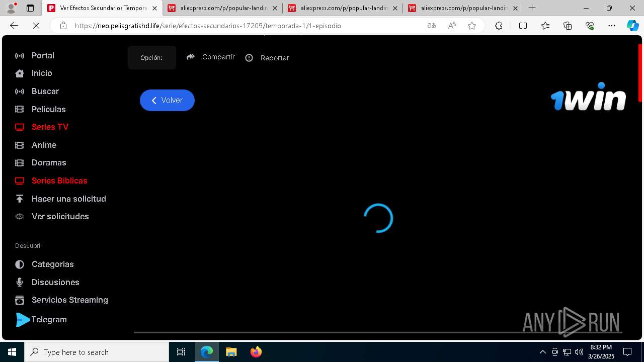644x362 pixels.
Task: Open Buscar in the sidebar
Action: coord(37,91)
